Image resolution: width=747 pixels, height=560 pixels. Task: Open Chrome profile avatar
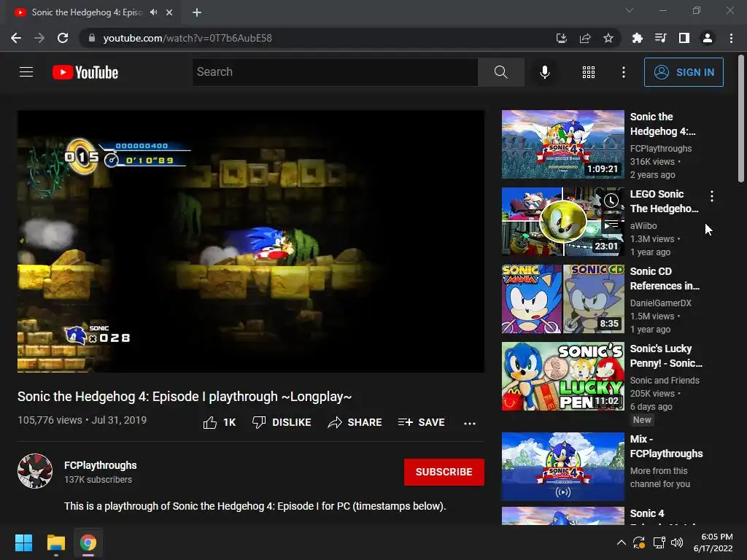pos(708,38)
